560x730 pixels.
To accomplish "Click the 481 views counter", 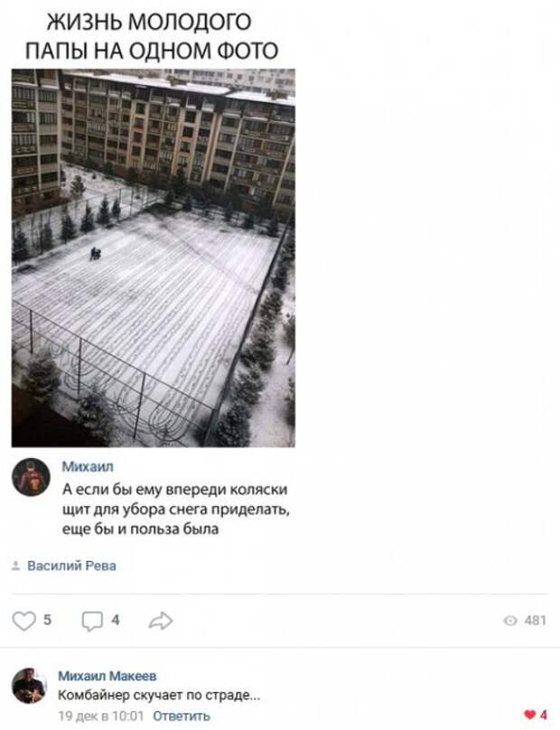I will 535,621.
